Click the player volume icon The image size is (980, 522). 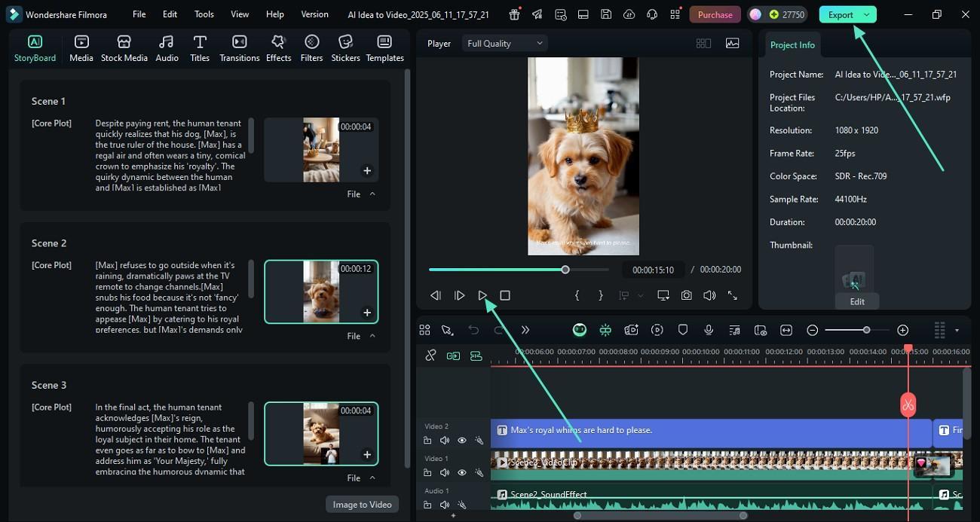(709, 295)
